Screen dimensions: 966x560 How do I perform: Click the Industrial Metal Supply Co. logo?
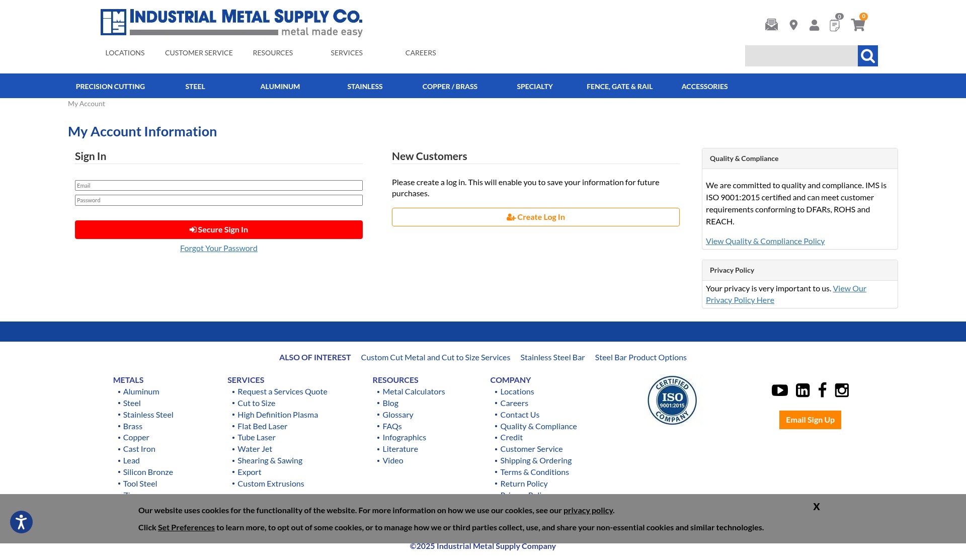coord(231,23)
